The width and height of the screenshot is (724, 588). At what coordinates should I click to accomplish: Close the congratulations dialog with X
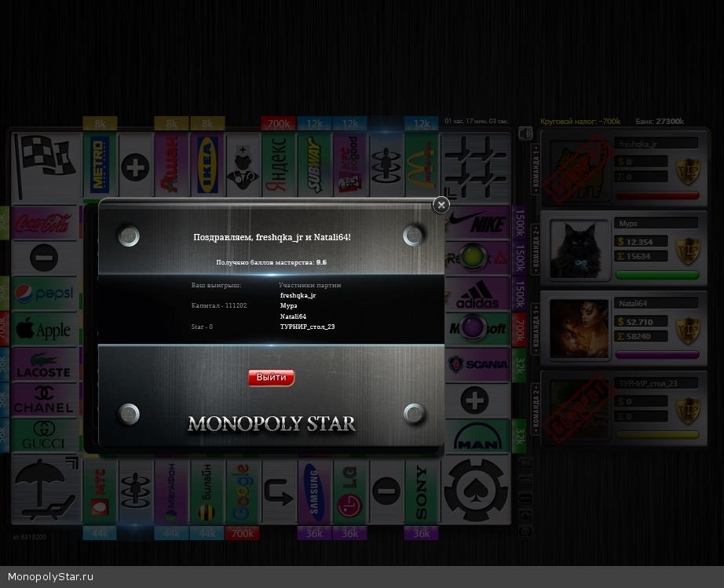[x=441, y=205]
